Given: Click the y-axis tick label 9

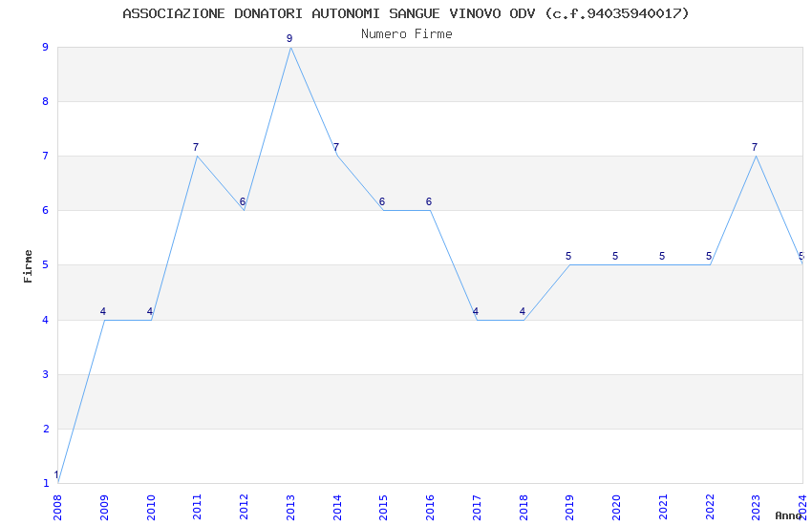Looking at the screenshot, I should 46,47.
